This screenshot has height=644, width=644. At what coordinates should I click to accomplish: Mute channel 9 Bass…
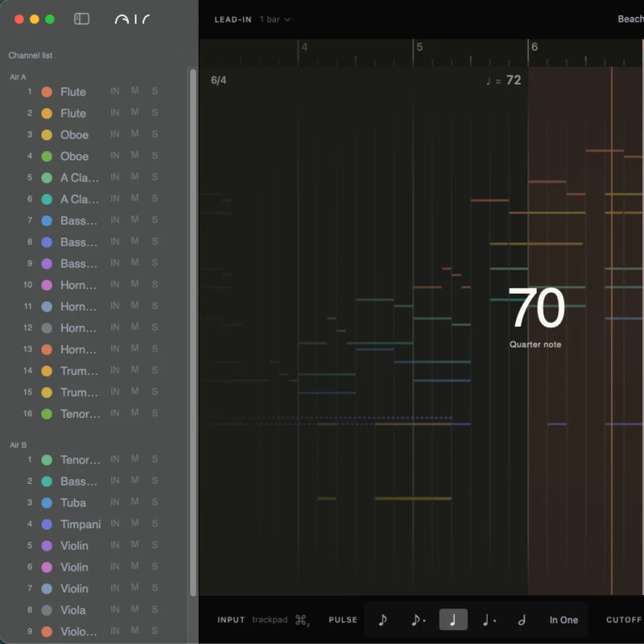click(134, 262)
